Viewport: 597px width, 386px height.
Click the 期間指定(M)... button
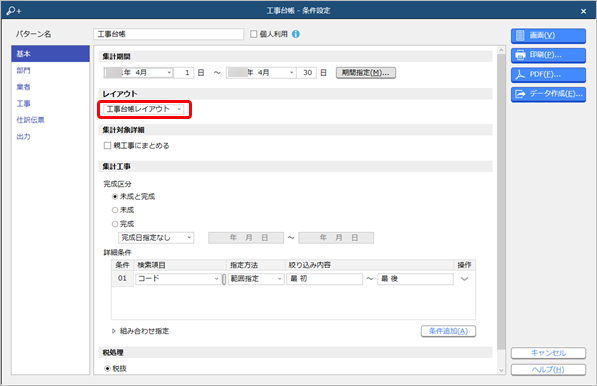366,73
